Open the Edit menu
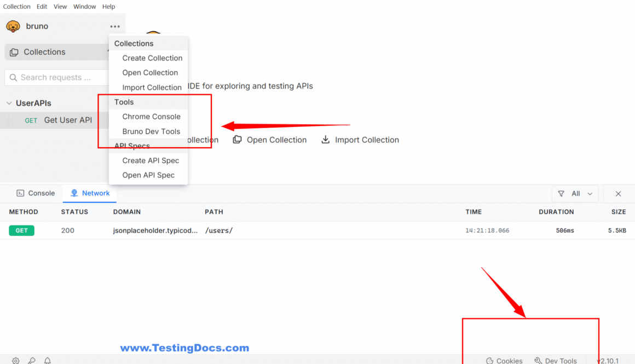The image size is (635, 364). (x=42, y=7)
